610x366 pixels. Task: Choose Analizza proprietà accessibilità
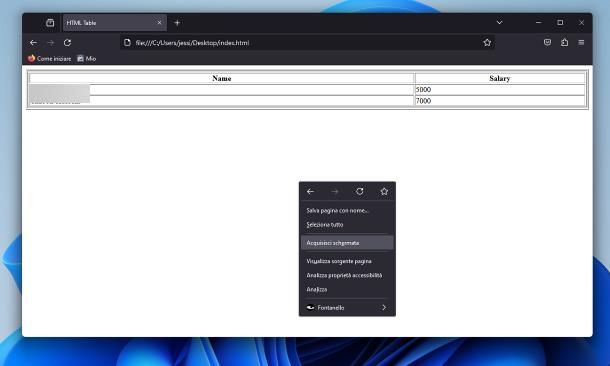pyautogui.click(x=347, y=275)
